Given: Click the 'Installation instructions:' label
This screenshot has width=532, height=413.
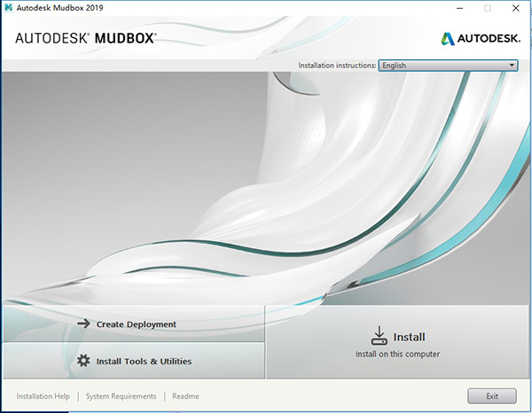Looking at the screenshot, I should tap(337, 65).
